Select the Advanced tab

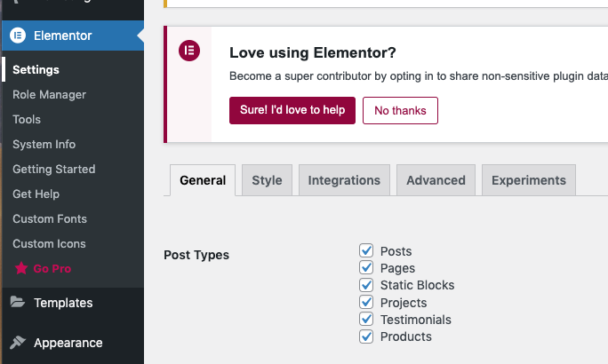(x=436, y=180)
